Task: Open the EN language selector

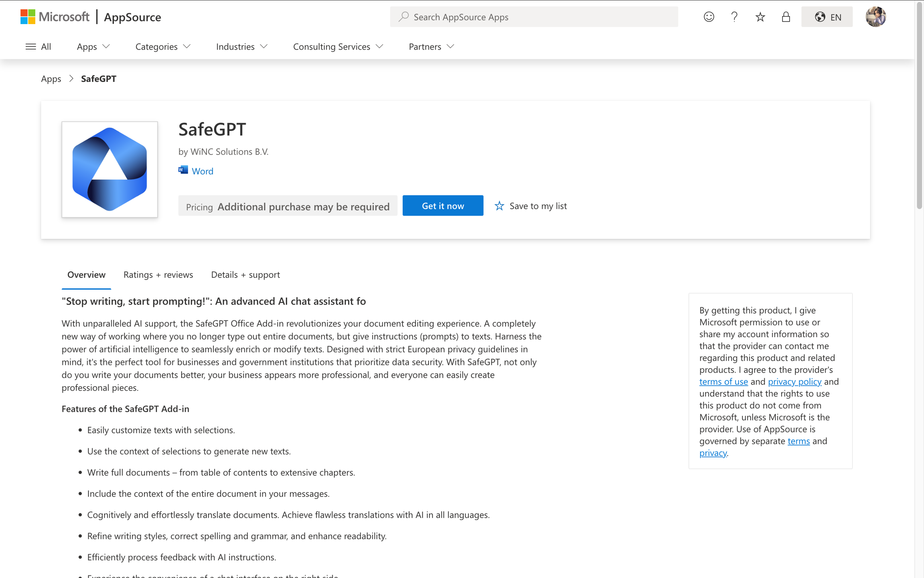Action: tap(827, 17)
